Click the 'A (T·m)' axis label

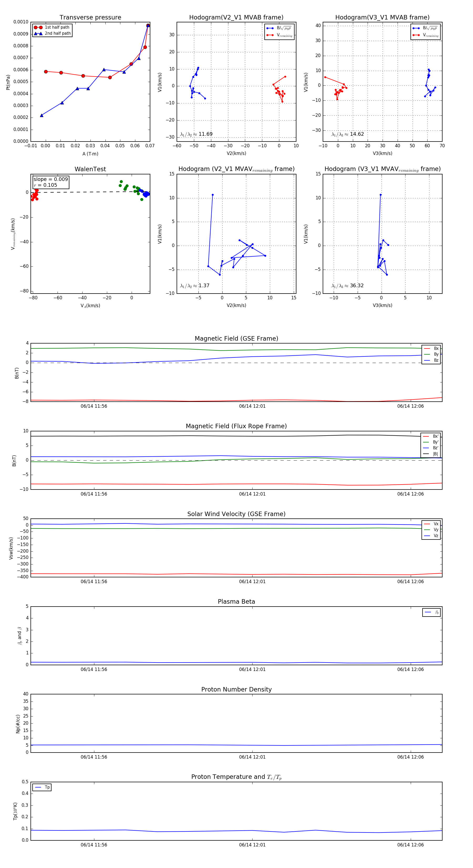coord(90,154)
